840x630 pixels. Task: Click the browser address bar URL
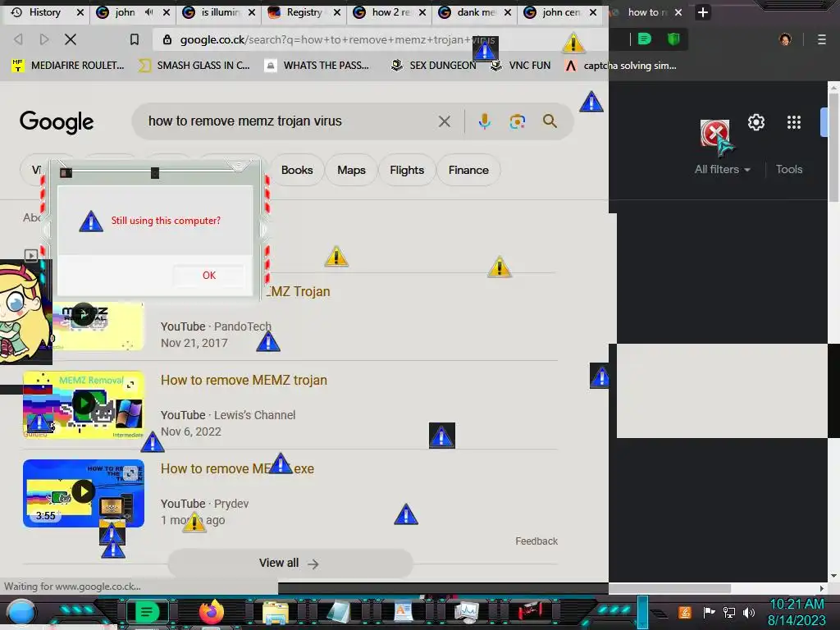337,39
